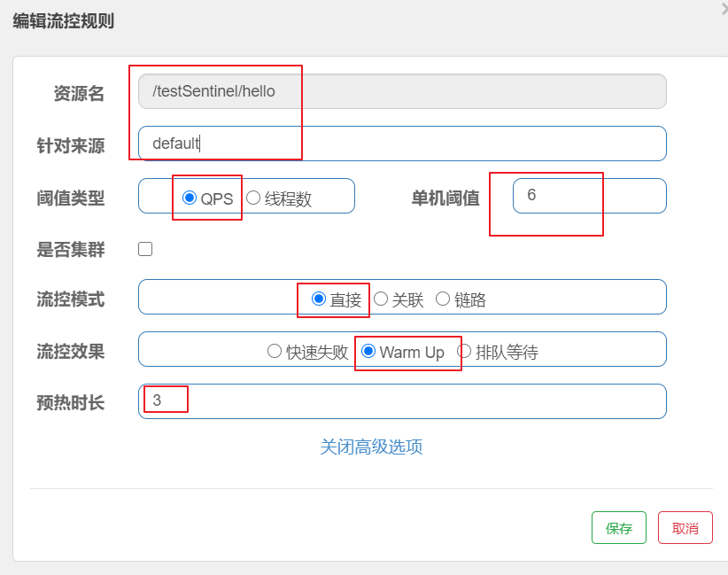Select Warm Up flow control effect
Screen dimensions: 728x575
pos(368,351)
